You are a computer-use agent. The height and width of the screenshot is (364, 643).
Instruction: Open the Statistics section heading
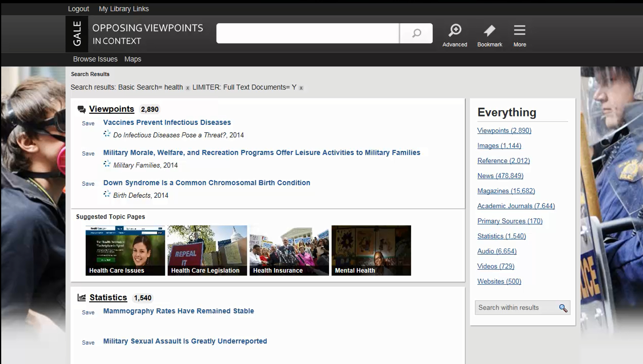click(108, 298)
